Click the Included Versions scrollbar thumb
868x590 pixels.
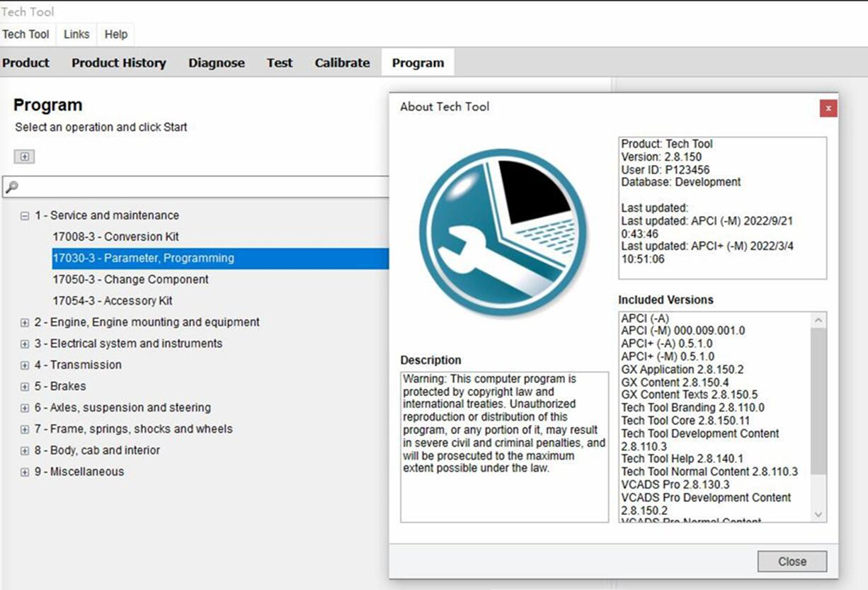click(x=819, y=402)
